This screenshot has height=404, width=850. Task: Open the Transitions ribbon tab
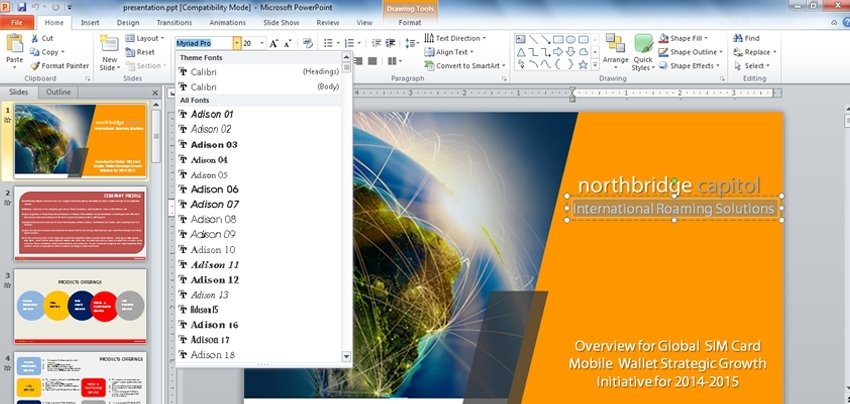pyautogui.click(x=174, y=21)
